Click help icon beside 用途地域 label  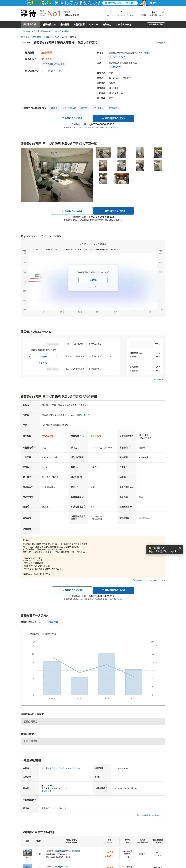point(32,497)
